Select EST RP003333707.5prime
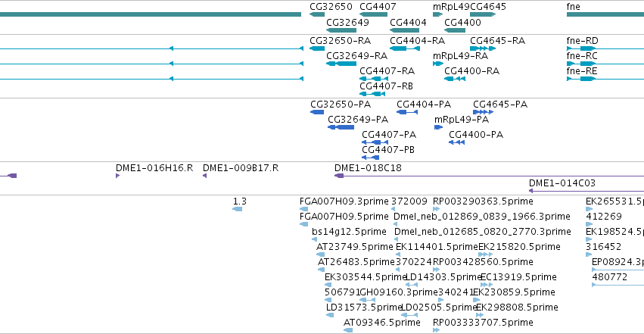The image size is (644, 334). click(436, 331)
